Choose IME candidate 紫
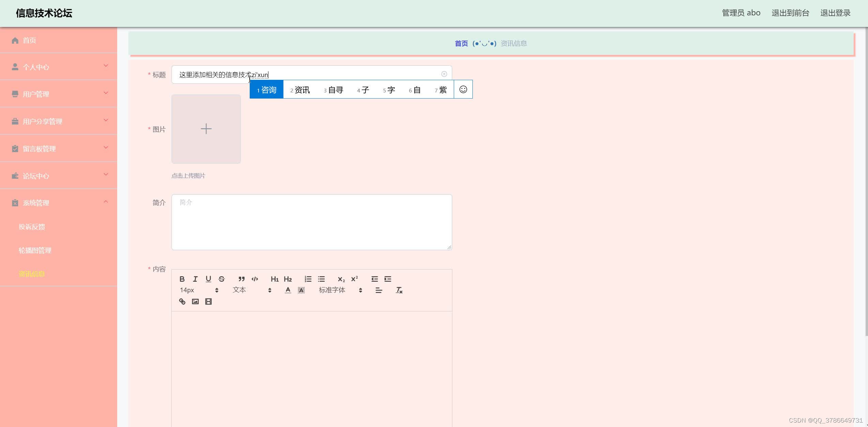868x427 pixels. (x=441, y=90)
